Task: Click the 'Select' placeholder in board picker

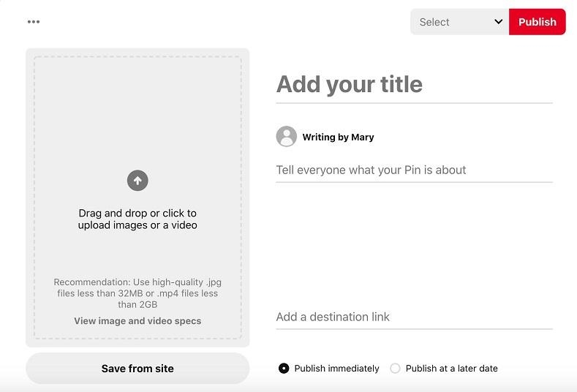Action: click(x=434, y=22)
